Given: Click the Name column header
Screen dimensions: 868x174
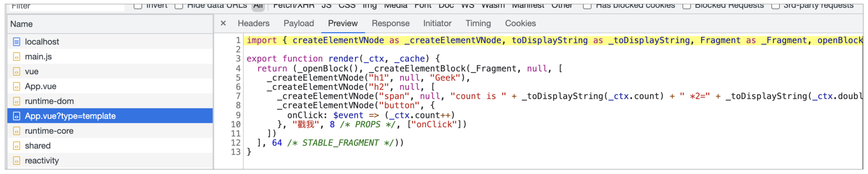Looking at the screenshot, I should pyautogui.click(x=110, y=24).
